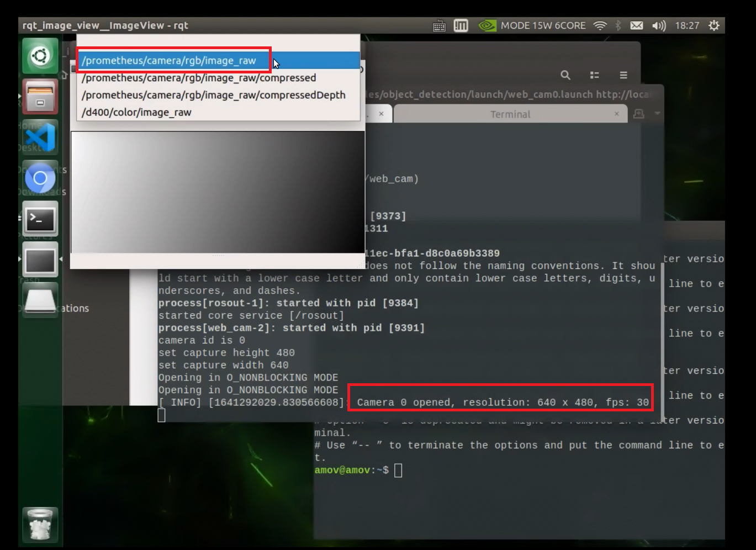The image size is (756, 550).
Task: Launch Visual Studio Code from dock
Action: click(40, 137)
